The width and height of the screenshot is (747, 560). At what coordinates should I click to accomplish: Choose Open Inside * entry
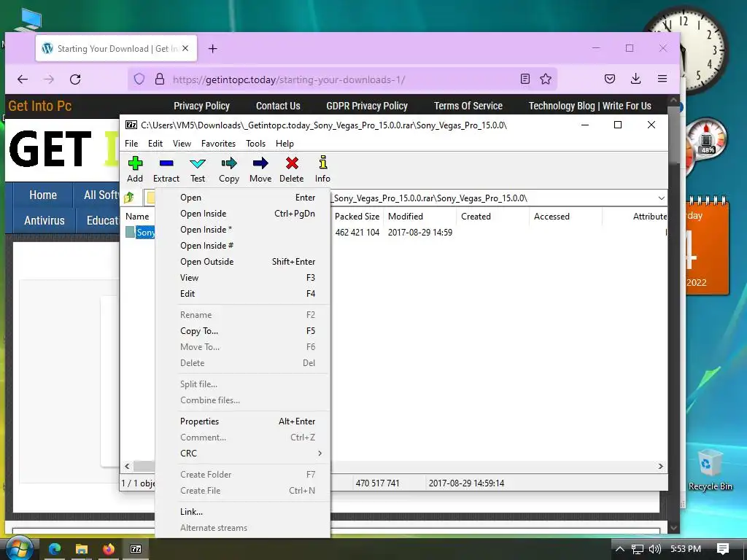pyautogui.click(x=243, y=230)
